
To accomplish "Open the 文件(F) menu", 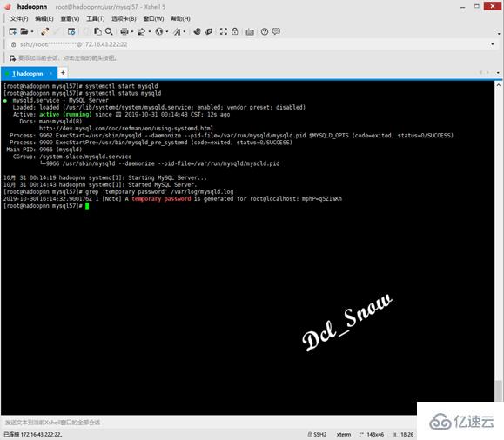I will (19, 18).
